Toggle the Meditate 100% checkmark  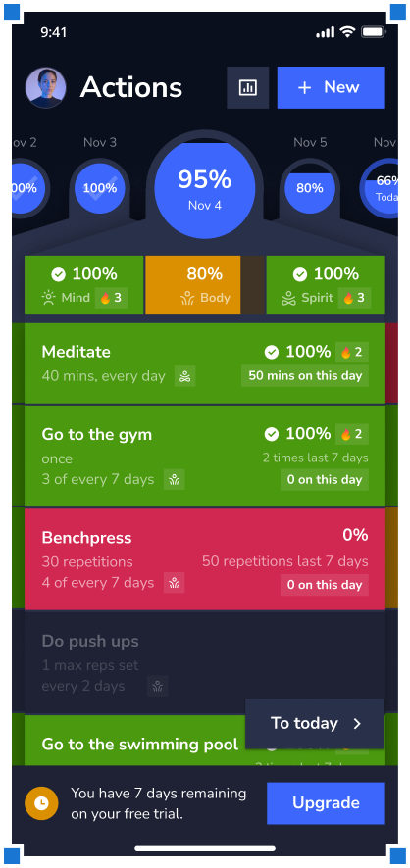(x=271, y=352)
